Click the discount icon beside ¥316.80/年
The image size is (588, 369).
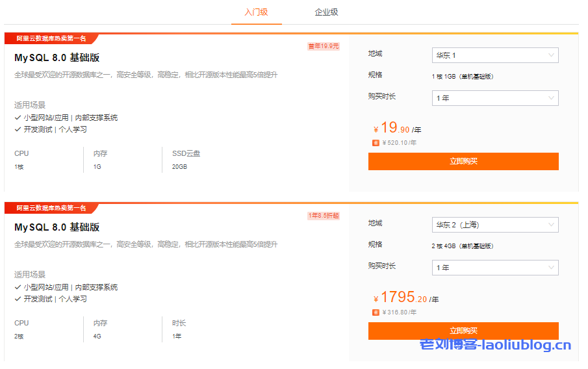coord(376,312)
